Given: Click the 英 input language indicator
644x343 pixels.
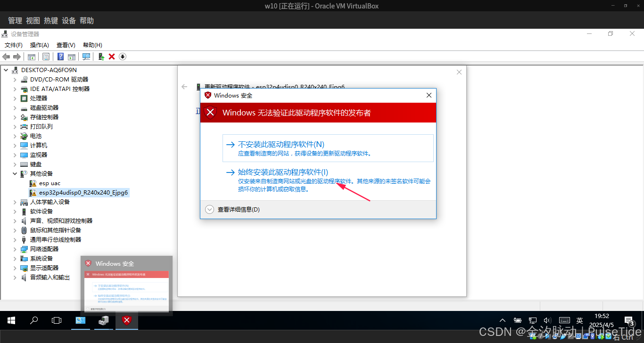Looking at the screenshot, I should click(579, 320).
